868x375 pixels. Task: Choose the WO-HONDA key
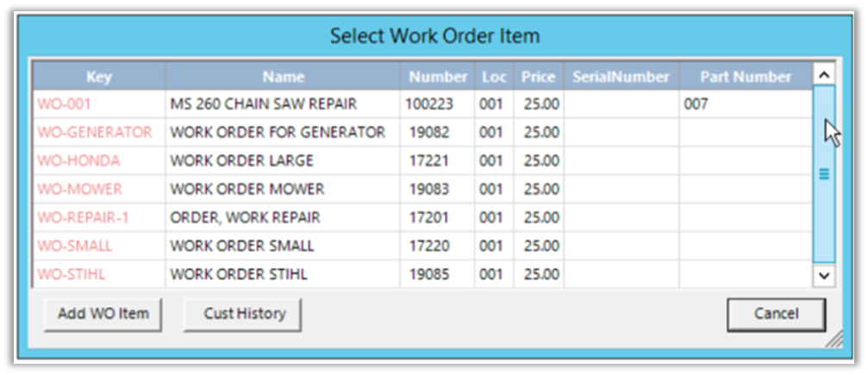[x=78, y=161]
